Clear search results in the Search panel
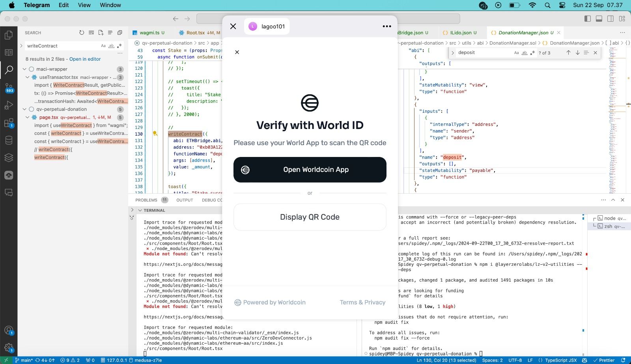The height and width of the screenshot is (364, 631). [91, 33]
